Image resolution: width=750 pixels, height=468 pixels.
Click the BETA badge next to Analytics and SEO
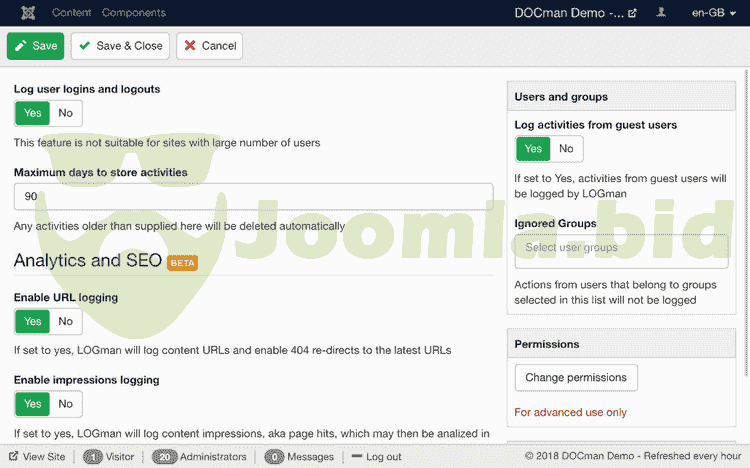click(x=182, y=263)
